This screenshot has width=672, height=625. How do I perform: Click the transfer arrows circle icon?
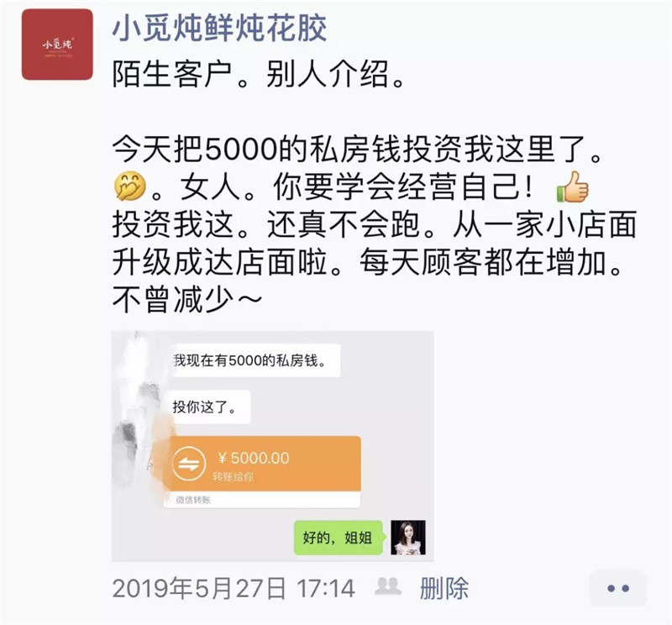coord(188,464)
